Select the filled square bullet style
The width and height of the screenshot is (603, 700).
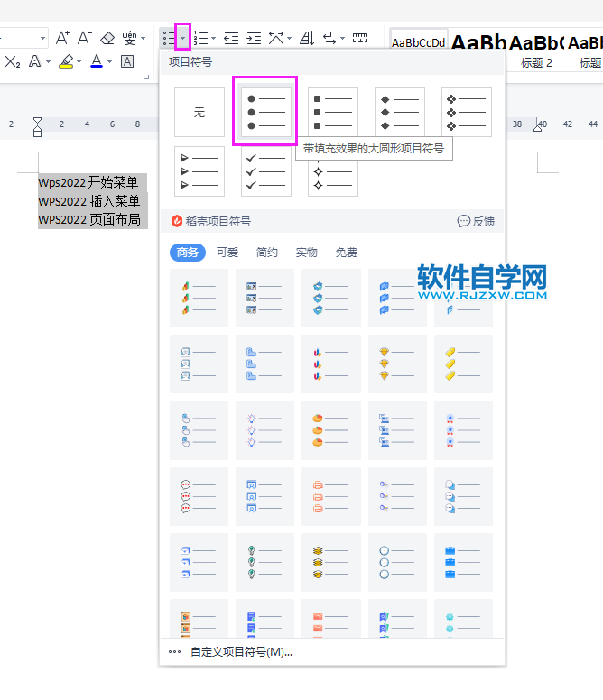333,112
